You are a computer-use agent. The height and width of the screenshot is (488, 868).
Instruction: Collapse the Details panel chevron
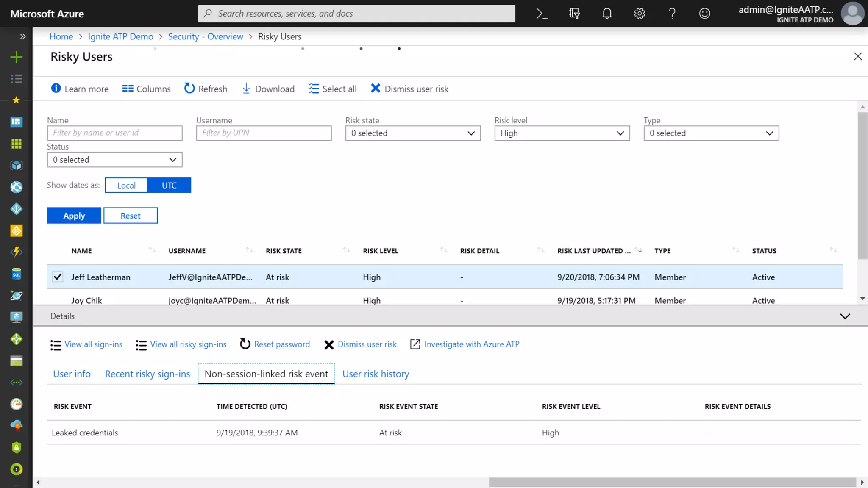tap(845, 316)
